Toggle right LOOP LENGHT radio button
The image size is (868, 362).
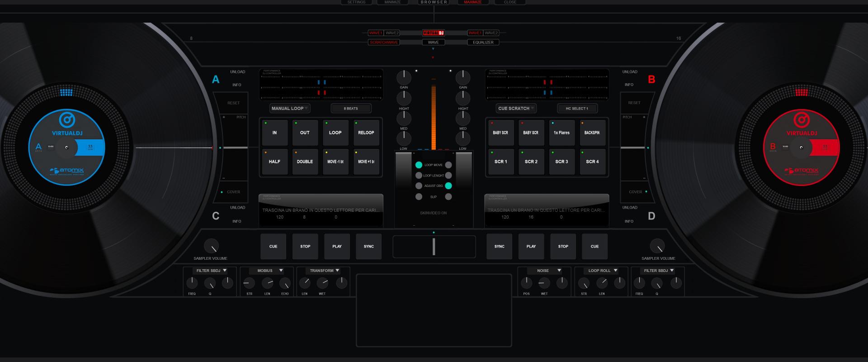pyautogui.click(x=448, y=175)
